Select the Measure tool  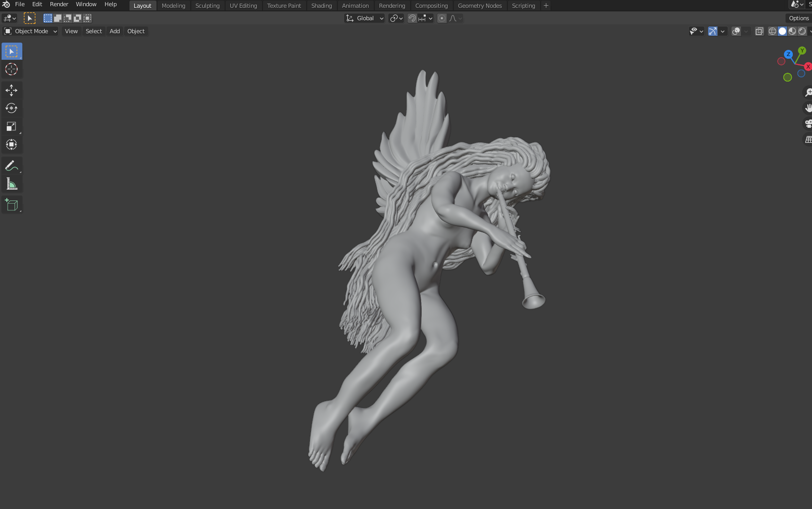click(11, 184)
